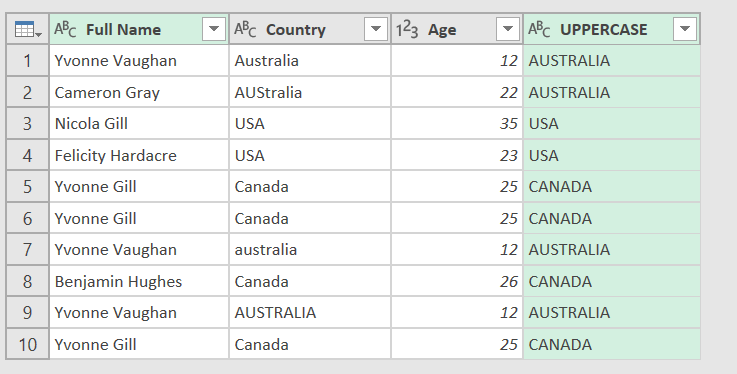Click the UPPERCASE CANADA cell in row 5
Viewport: 737px width, 374px height.
click(x=612, y=187)
